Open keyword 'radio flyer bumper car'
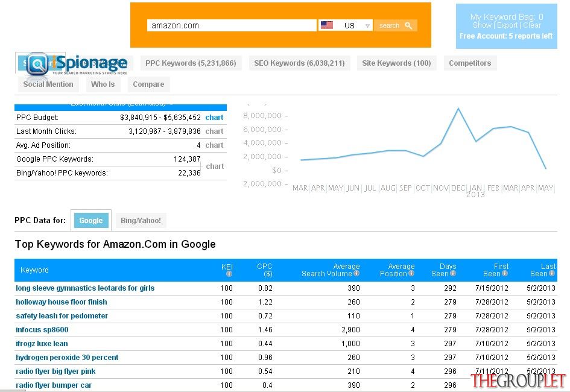Image resolution: width=570 pixels, height=392 pixels. 54,385
